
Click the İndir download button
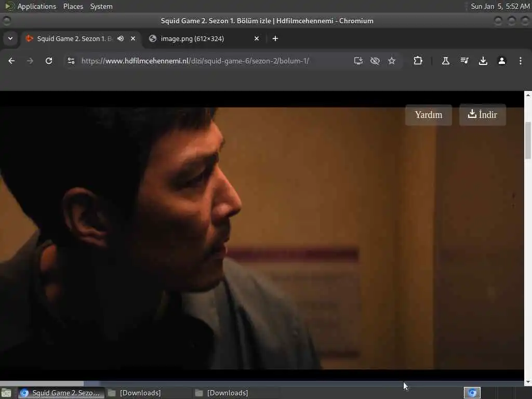(483, 115)
